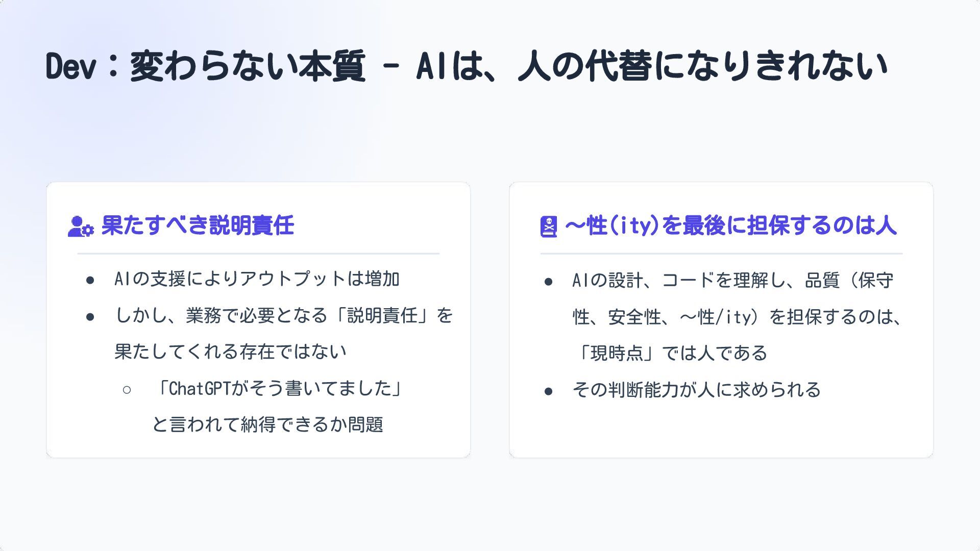Click the heading ～性(ity)を最後に担保するのは人
Image resolution: width=980 pixels, height=551 pixels.
coord(730,226)
